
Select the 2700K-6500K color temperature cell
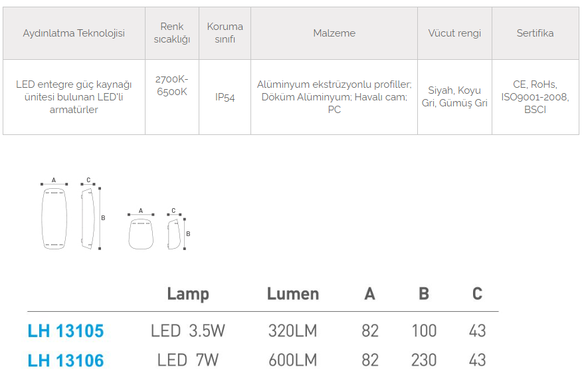172,85
